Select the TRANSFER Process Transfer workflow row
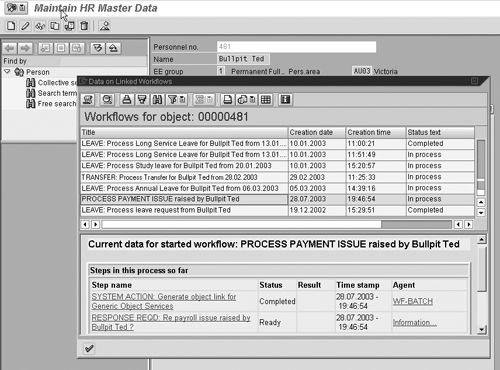500x370 pixels. [277, 177]
